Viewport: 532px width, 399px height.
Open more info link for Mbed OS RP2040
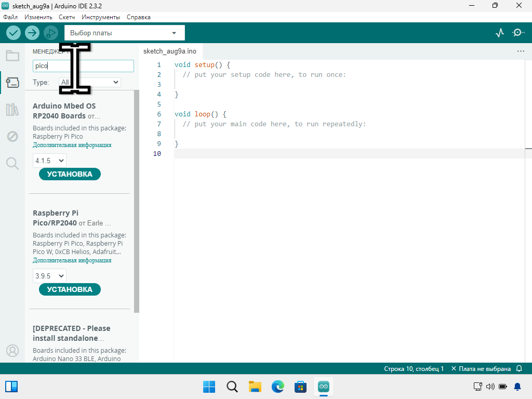[72, 145]
